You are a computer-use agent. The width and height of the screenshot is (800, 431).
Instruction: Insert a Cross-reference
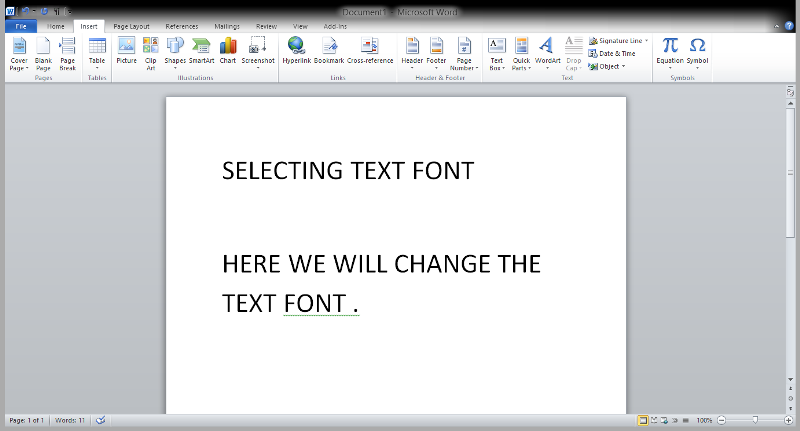point(370,51)
